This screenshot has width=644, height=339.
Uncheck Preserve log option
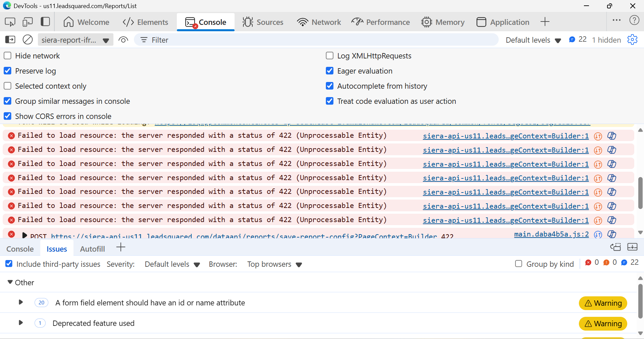tap(8, 71)
